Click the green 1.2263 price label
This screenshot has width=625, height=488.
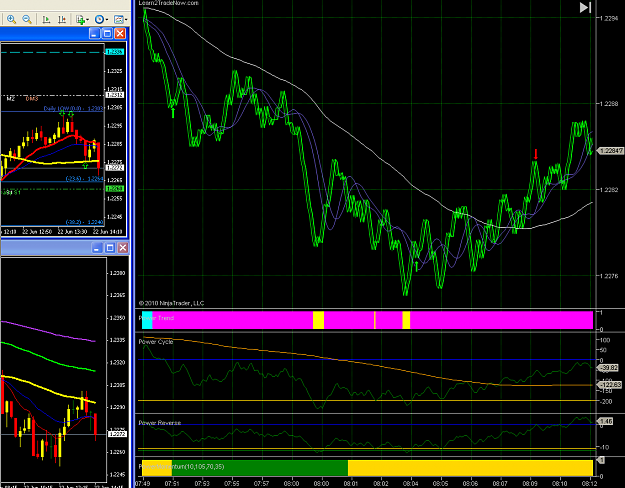tap(115, 189)
